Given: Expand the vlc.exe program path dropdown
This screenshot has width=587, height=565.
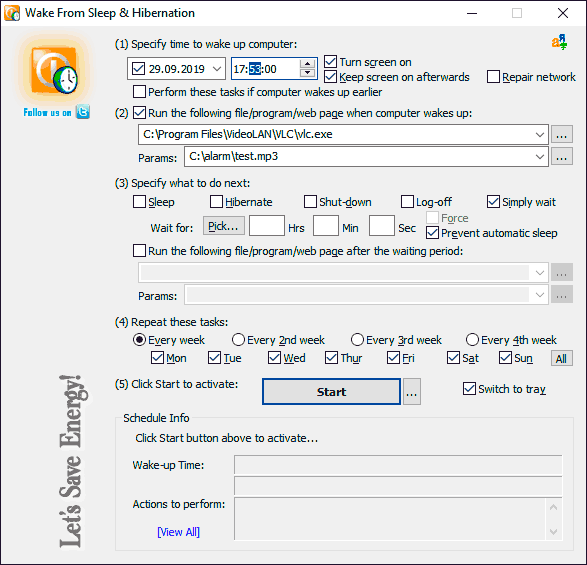Looking at the screenshot, I should pyautogui.click(x=539, y=134).
